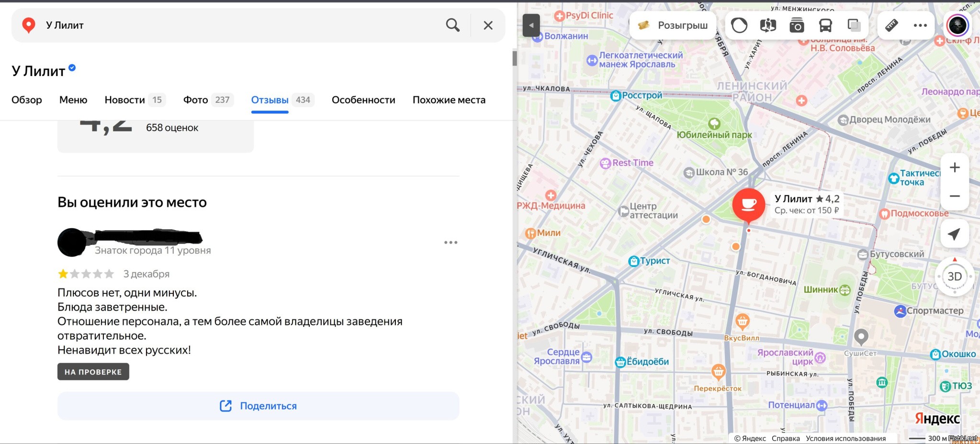Select the ruler distance tool
Viewport: 980px width, 444px height.
click(x=891, y=25)
